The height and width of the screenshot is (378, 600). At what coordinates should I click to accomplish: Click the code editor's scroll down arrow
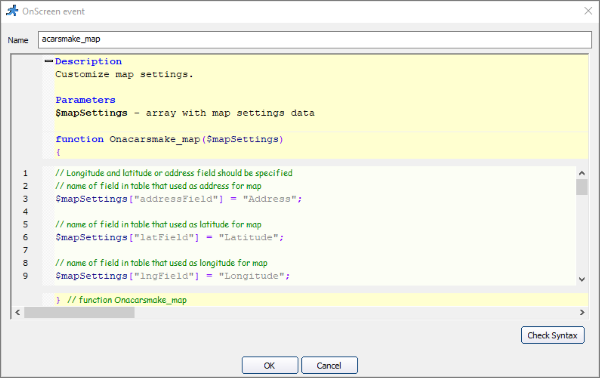582,279
